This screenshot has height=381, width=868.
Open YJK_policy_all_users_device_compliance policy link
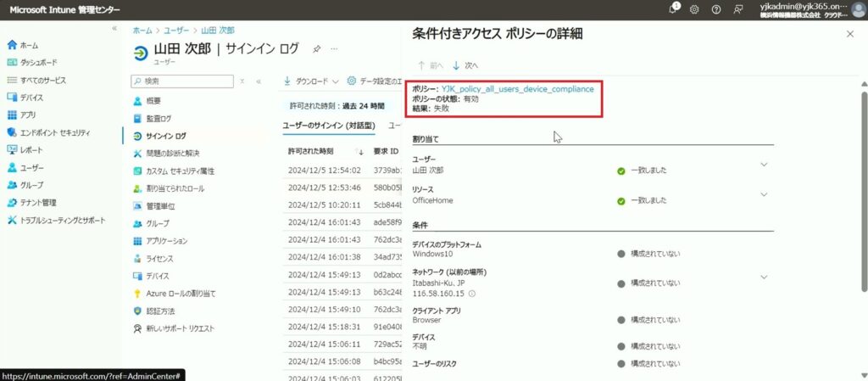point(518,89)
